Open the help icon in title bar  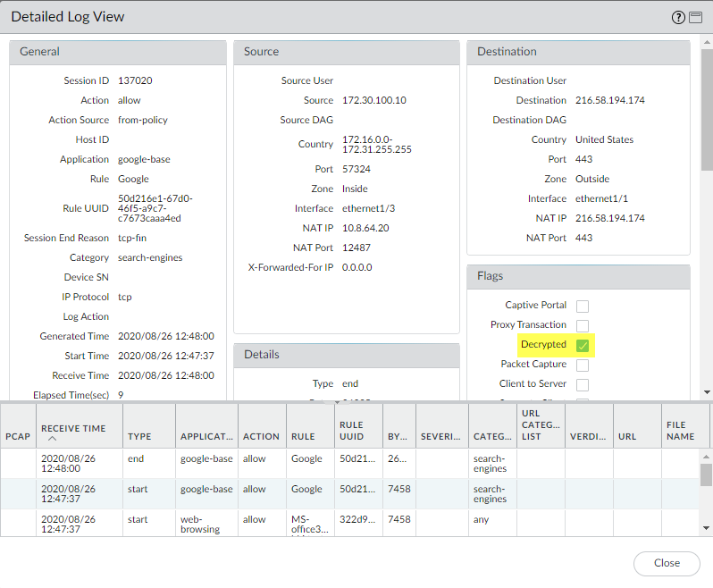pos(678,17)
